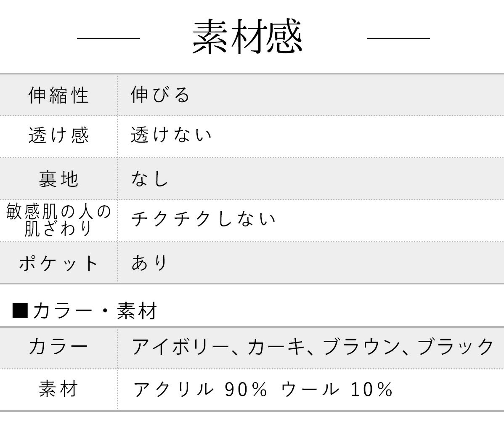Click the 透け感 row label
504x422 pixels.
point(59,136)
